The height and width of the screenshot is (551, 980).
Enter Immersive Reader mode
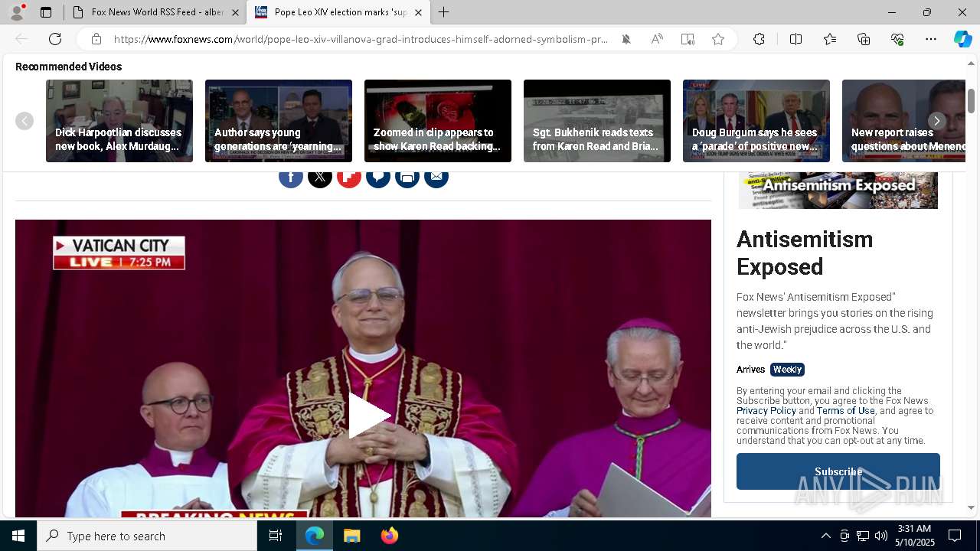click(688, 39)
